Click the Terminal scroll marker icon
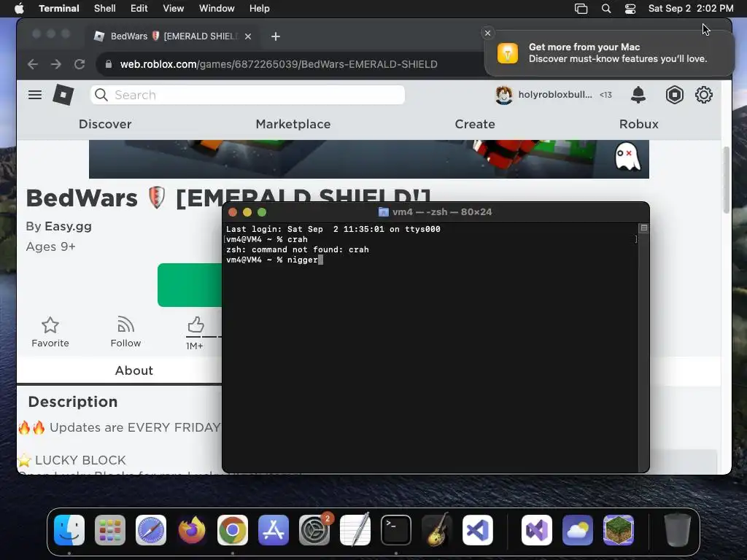 pyautogui.click(x=643, y=228)
